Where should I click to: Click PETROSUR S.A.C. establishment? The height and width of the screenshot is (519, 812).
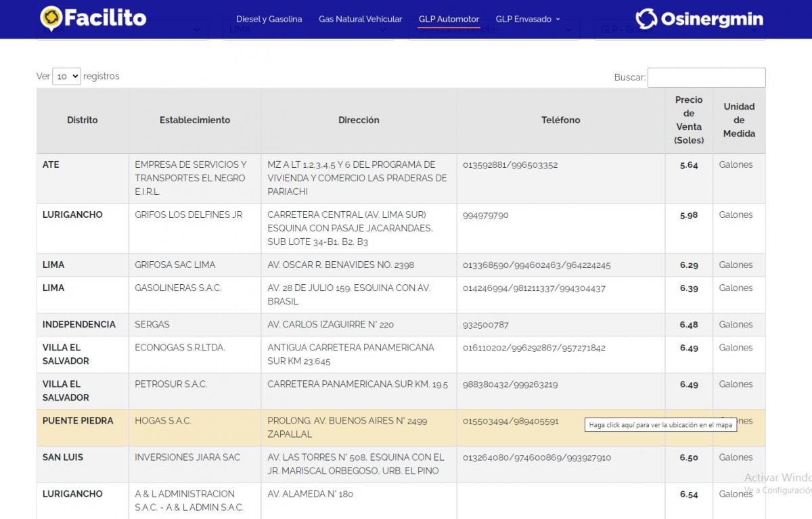point(171,384)
